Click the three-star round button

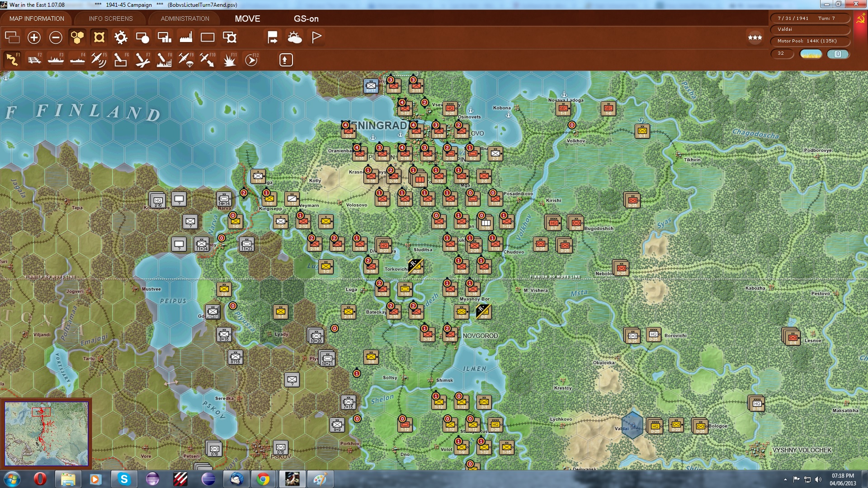coord(755,38)
